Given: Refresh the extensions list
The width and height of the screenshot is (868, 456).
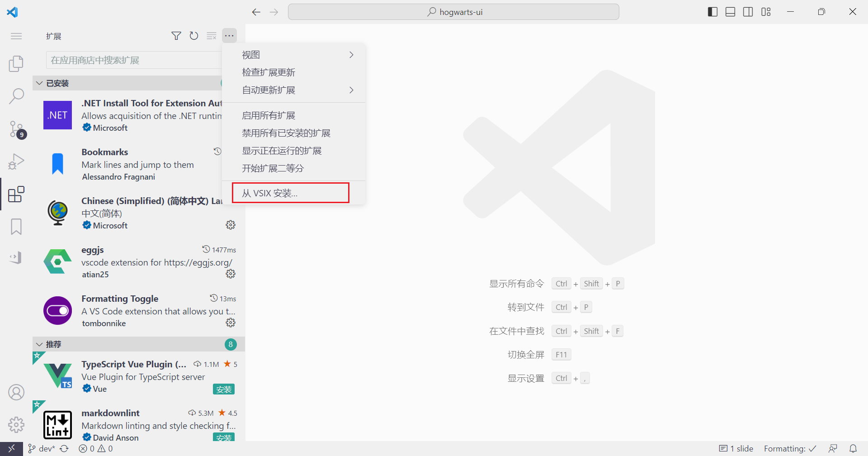Looking at the screenshot, I should click(x=194, y=36).
